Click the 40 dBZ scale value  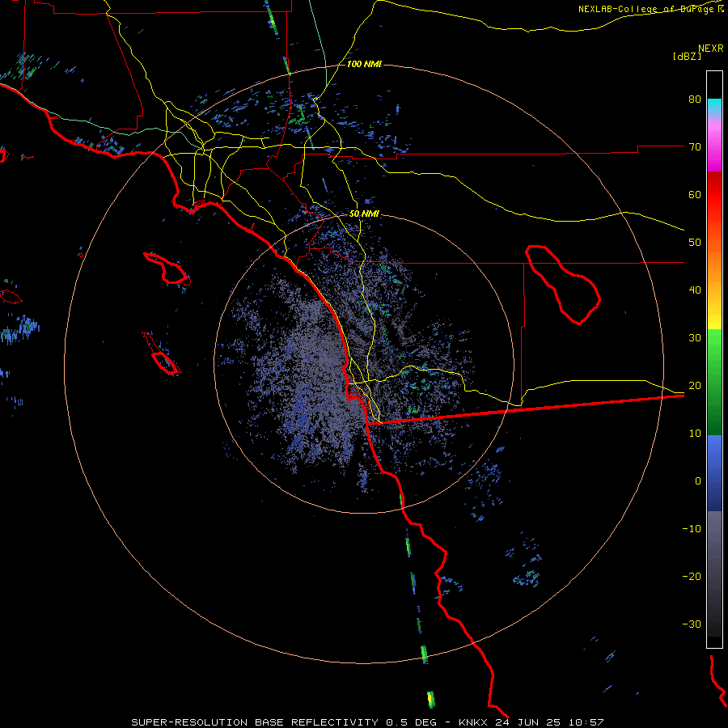pyautogui.click(x=695, y=290)
